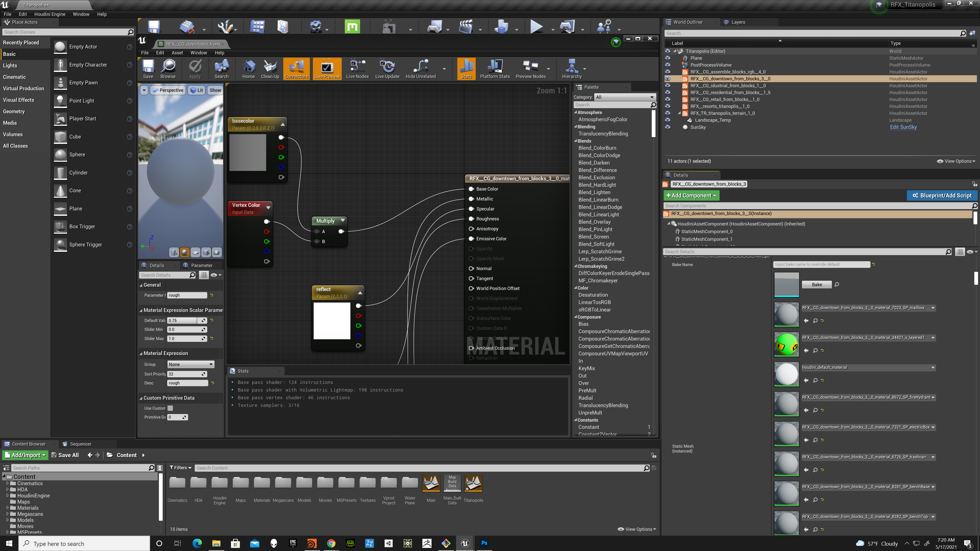The width and height of the screenshot is (980, 551).
Task: Click the Input bake name field
Action: pos(822,264)
